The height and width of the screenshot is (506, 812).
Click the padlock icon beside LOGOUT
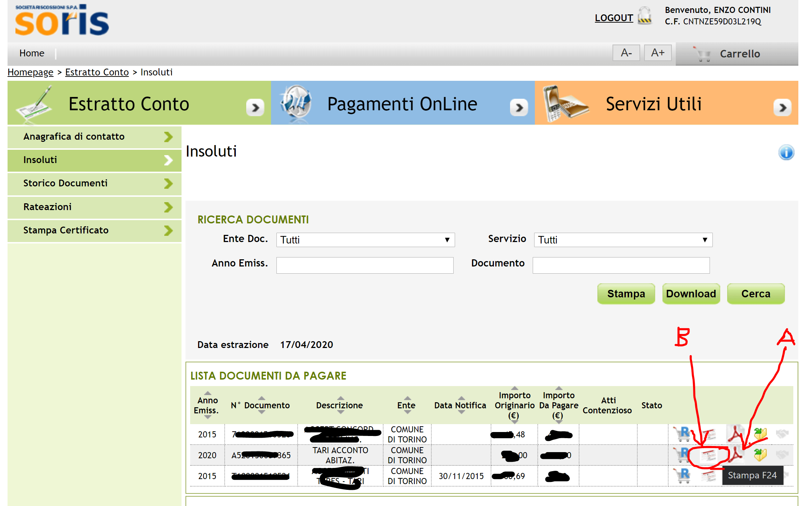click(x=644, y=16)
